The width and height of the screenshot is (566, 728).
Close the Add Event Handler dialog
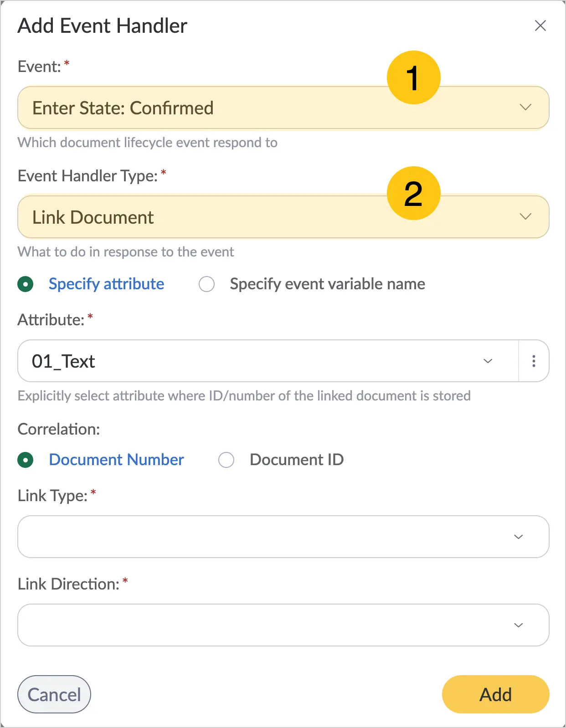click(540, 26)
